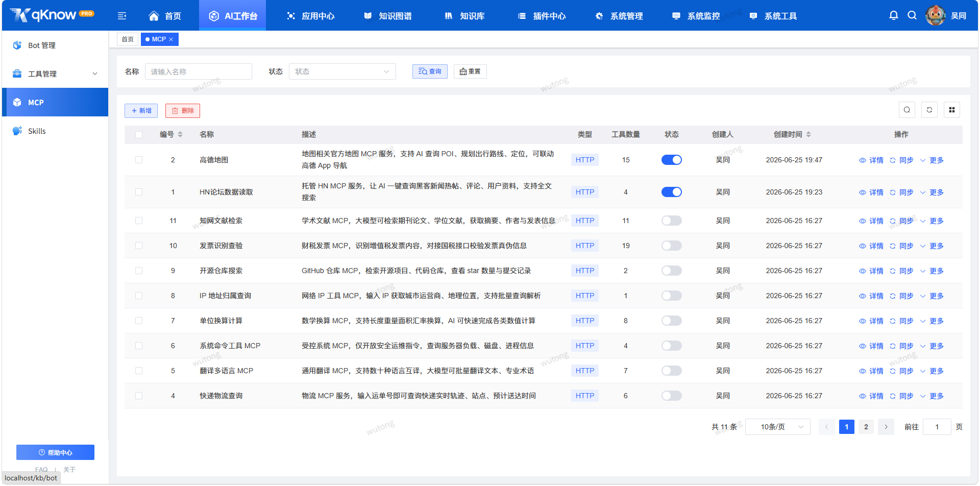Open the 10条/页 page size dropdown

coord(778,427)
